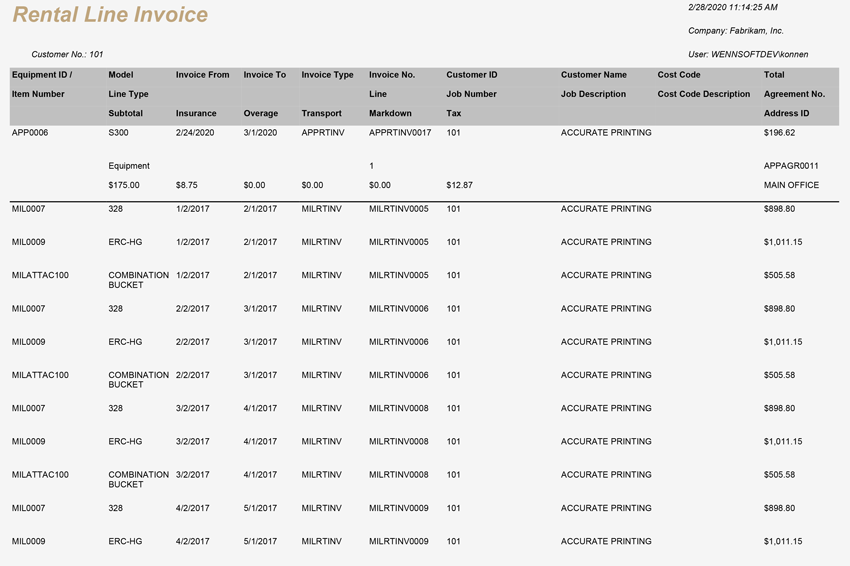The width and height of the screenshot is (850, 566).
Task: Click equipment ID APP0006
Action: coord(30,133)
